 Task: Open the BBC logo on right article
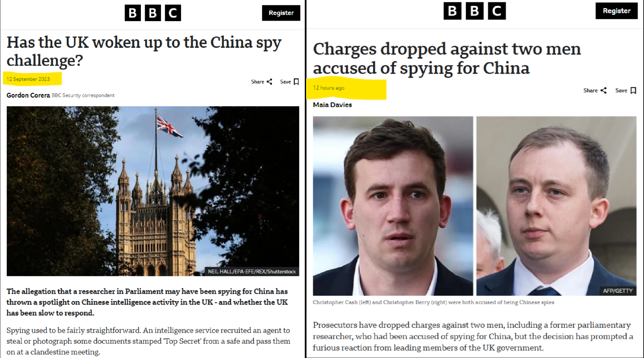474,11
